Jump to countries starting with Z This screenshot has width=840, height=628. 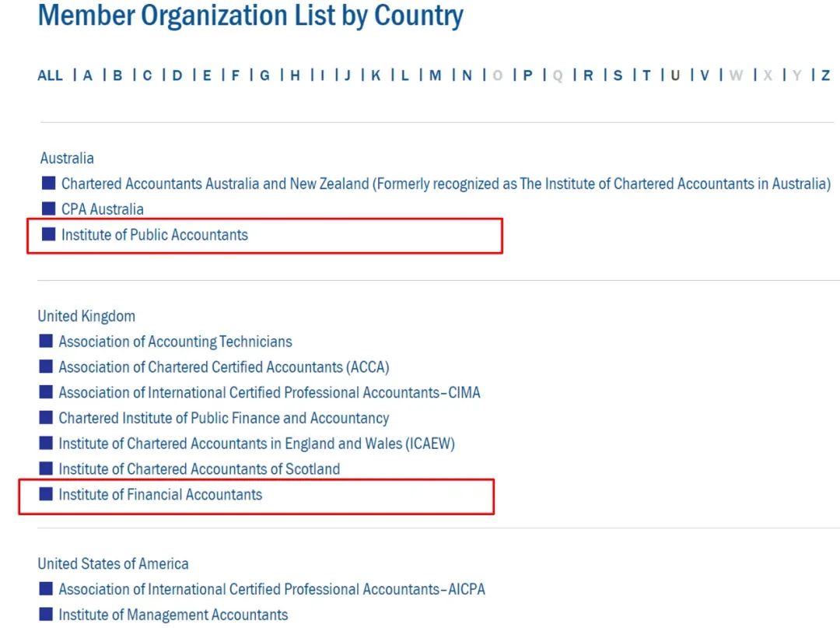click(825, 75)
